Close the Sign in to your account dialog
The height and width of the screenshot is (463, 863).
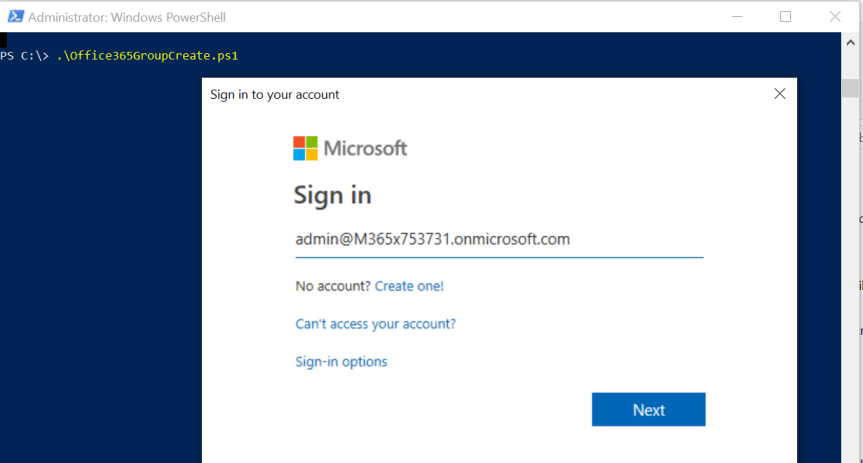point(780,94)
